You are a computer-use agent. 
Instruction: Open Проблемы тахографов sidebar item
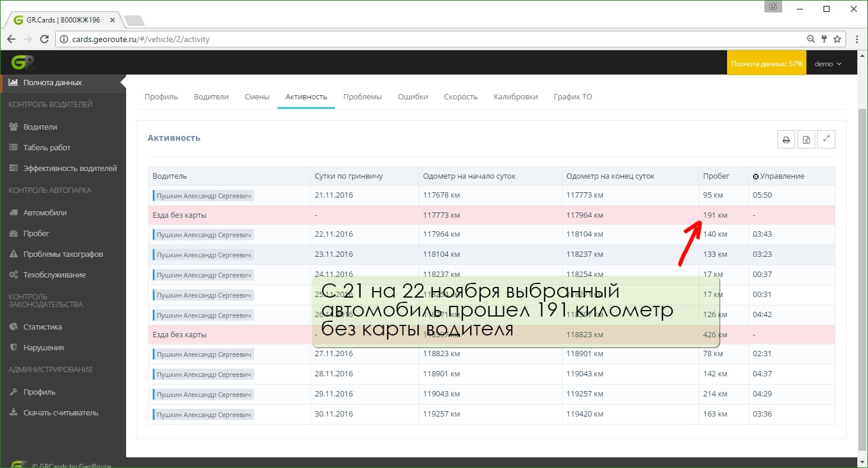pos(63,254)
